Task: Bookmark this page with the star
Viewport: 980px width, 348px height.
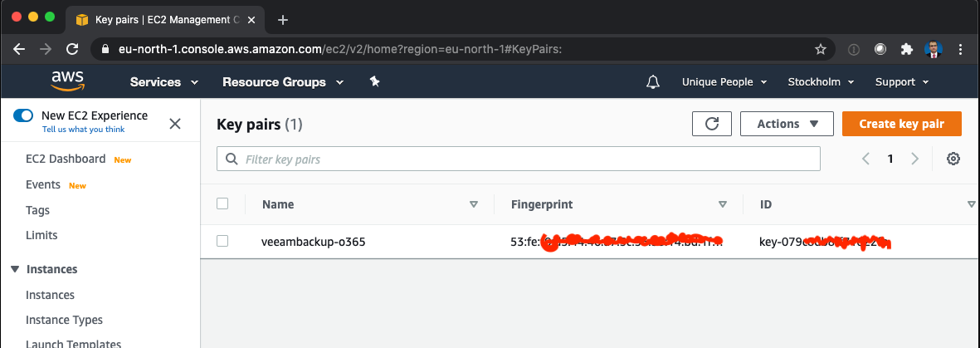Action: click(821, 49)
